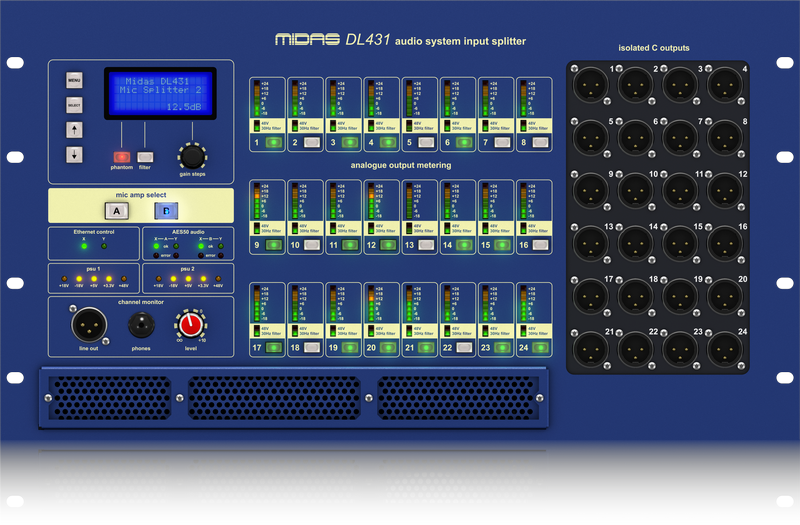Click the 'analogue output metering' label
Image resolution: width=800 pixels, height=525 pixels.
point(401,165)
